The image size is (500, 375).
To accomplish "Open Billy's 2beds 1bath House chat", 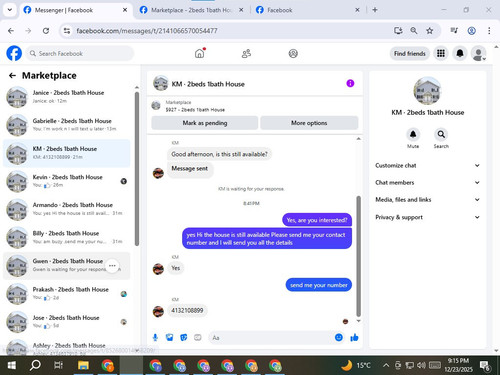I will (67, 237).
